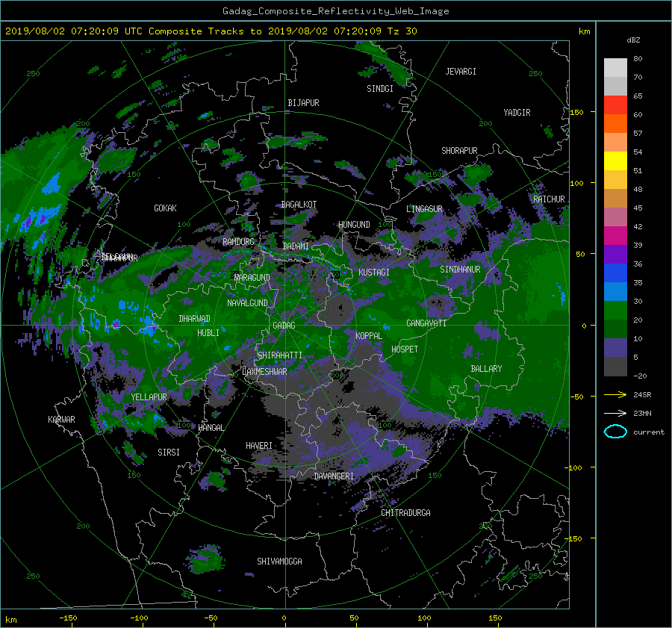Click the GOKAK city label

(165, 208)
